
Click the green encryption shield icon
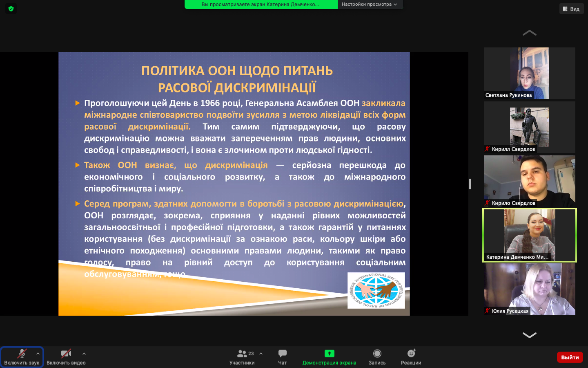[11, 9]
